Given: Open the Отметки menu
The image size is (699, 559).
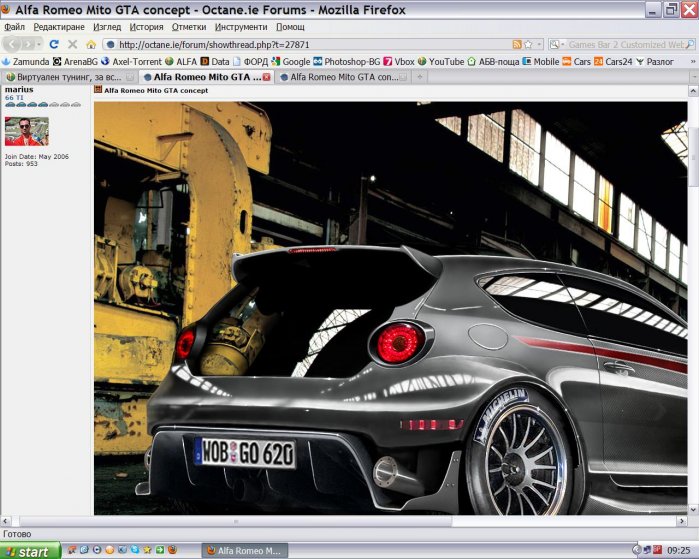Looking at the screenshot, I should [188, 27].
